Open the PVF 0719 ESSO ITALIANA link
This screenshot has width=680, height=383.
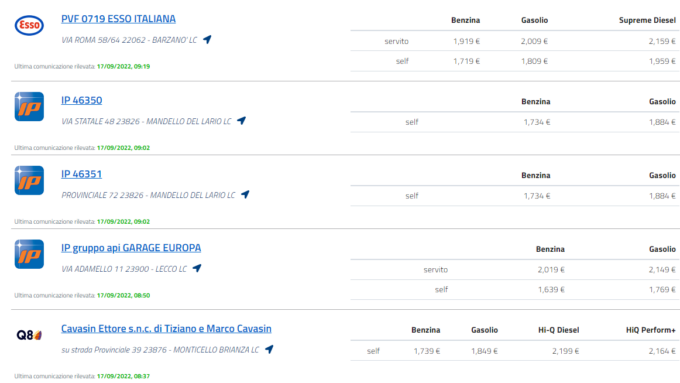coord(118,19)
